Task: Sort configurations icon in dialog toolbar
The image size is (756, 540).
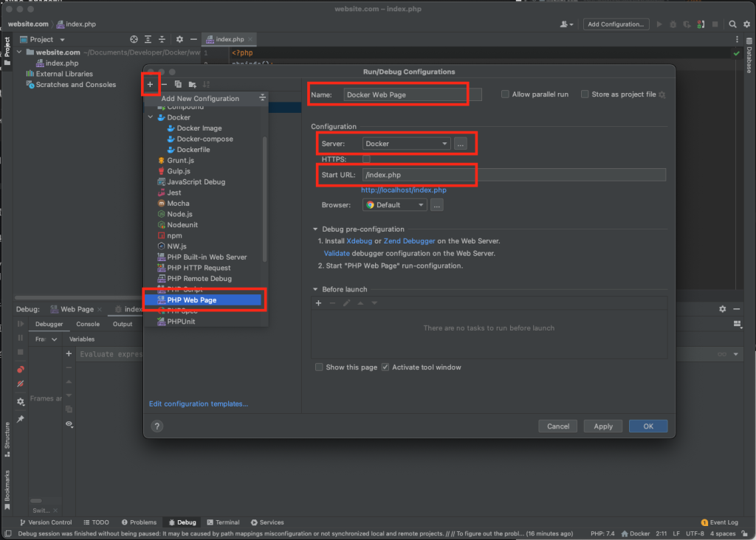Action: point(207,84)
